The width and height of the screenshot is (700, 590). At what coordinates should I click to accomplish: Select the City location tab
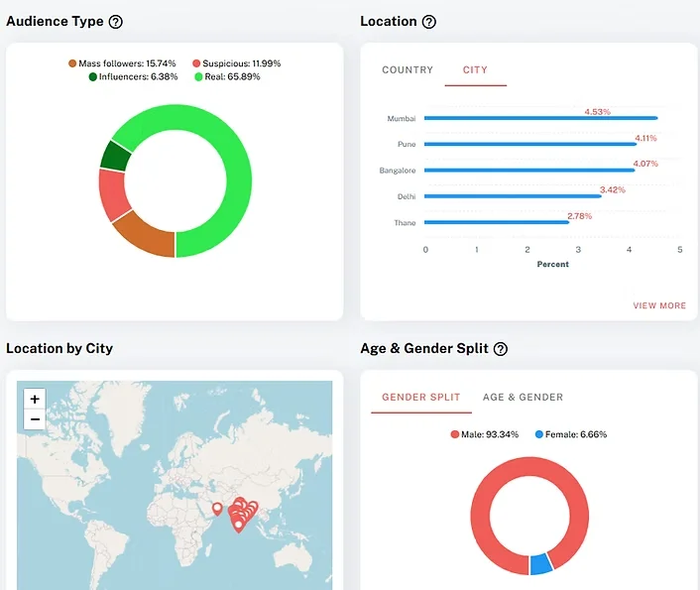tap(475, 70)
